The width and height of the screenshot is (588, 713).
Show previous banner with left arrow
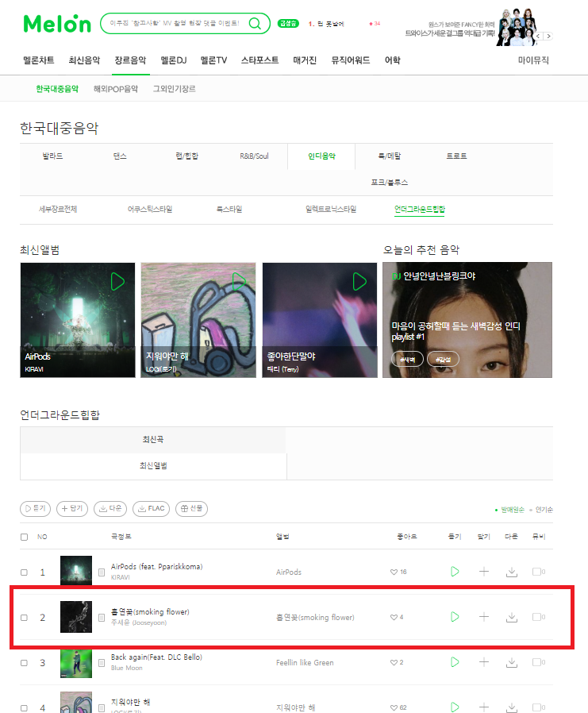click(x=539, y=36)
